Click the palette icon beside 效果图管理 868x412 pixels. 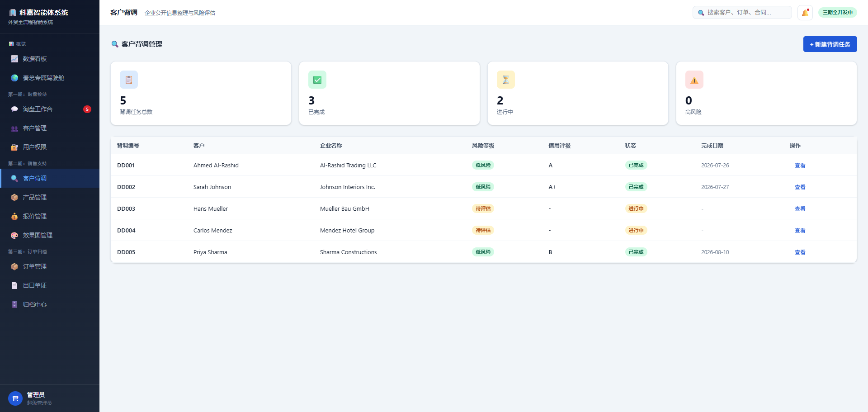point(14,235)
